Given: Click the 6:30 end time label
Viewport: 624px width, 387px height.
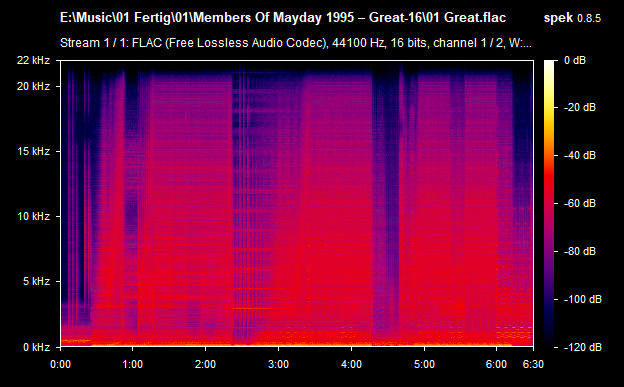Looking at the screenshot, I should coord(533,364).
